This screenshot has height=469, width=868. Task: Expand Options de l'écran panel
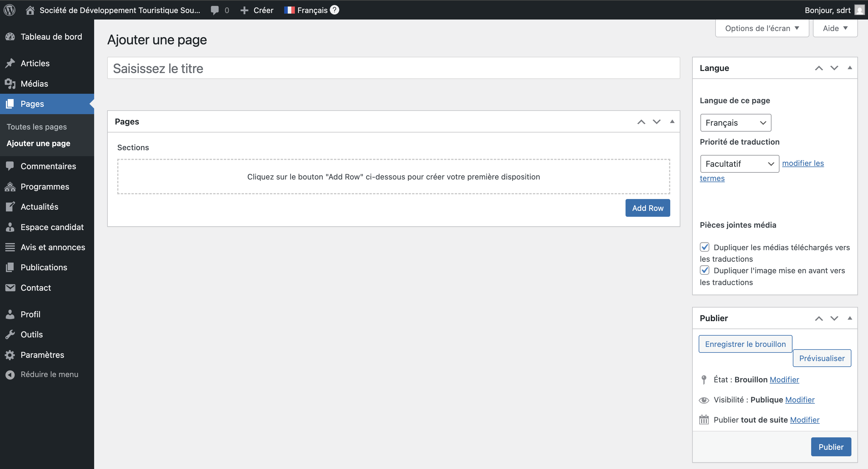click(x=762, y=28)
